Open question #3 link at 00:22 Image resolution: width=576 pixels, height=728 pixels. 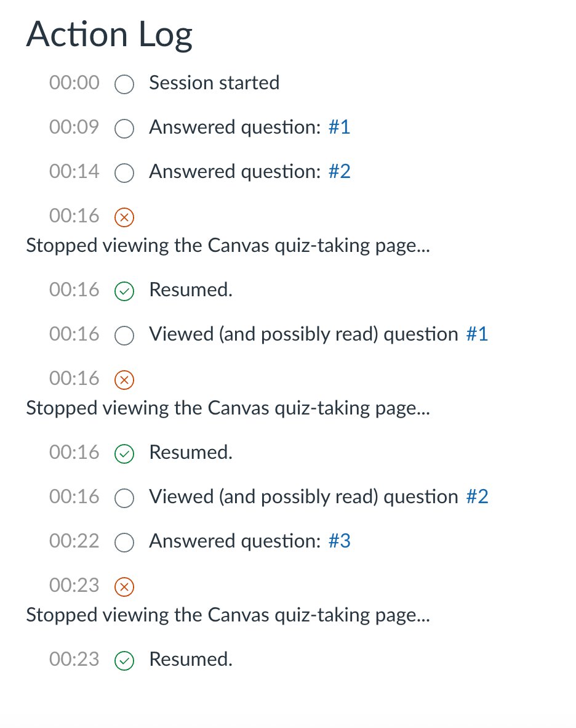click(x=339, y=541)
